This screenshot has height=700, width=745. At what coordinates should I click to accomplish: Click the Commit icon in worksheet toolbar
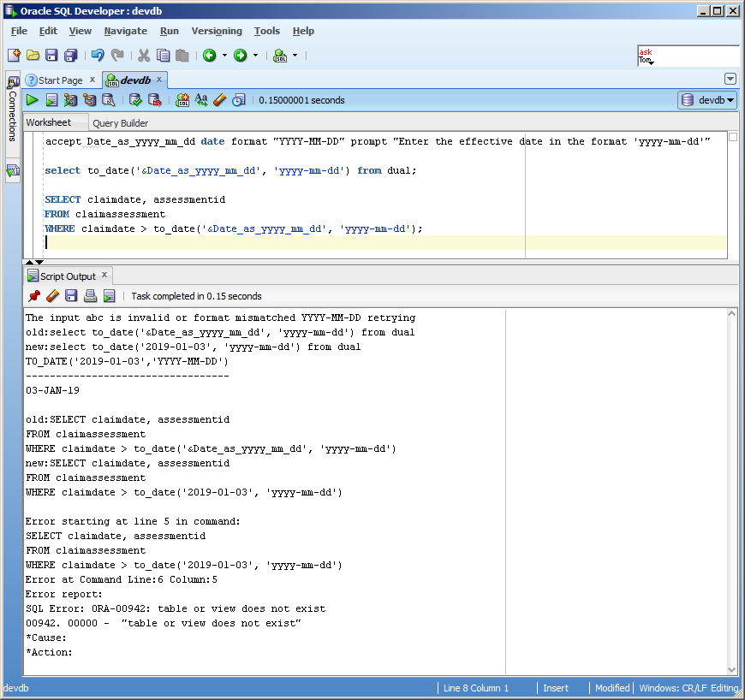click(x=135, y=100)
